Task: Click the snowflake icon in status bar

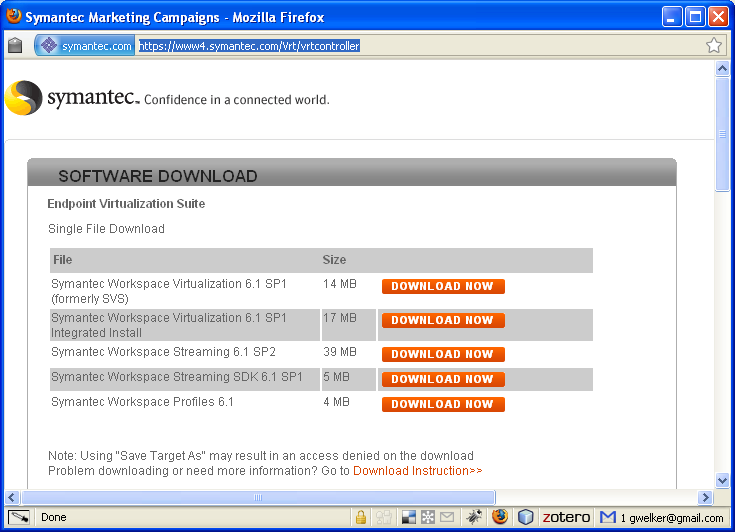Action: [x=428, y=517]
